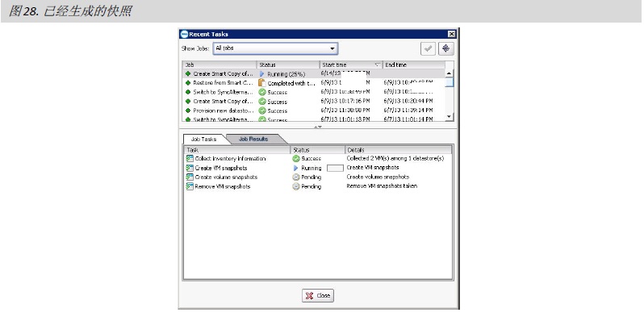644x317 pixels.
Task: Click the task icon beside Remove VM snapshots
Action: [190, 186]
